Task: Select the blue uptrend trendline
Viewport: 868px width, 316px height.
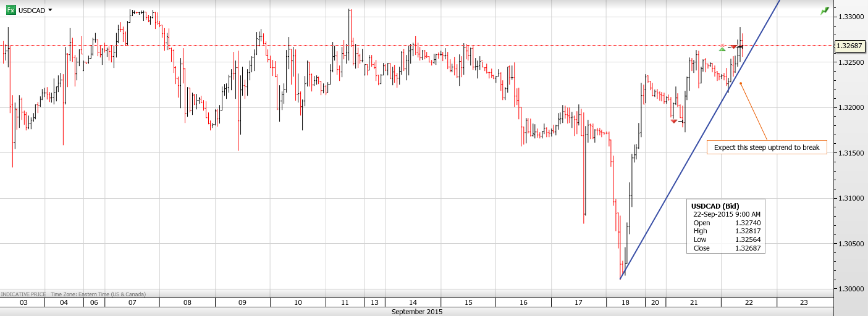Action: (680, 185)
